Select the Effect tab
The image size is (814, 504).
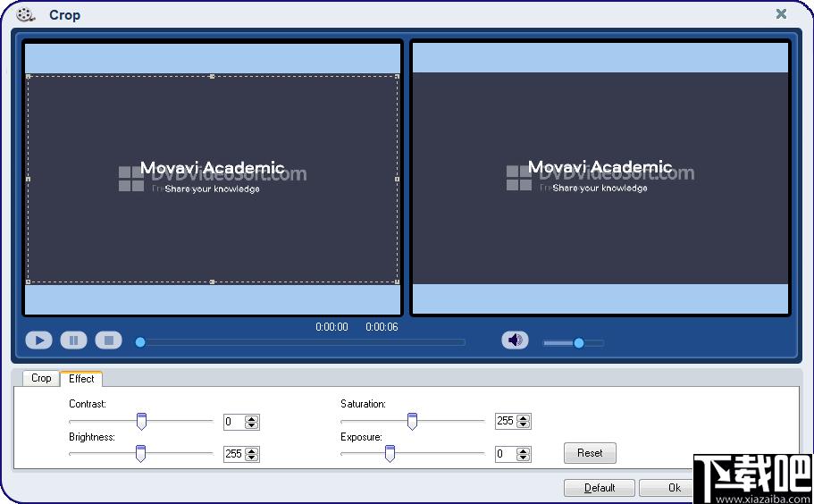(81, 379)
